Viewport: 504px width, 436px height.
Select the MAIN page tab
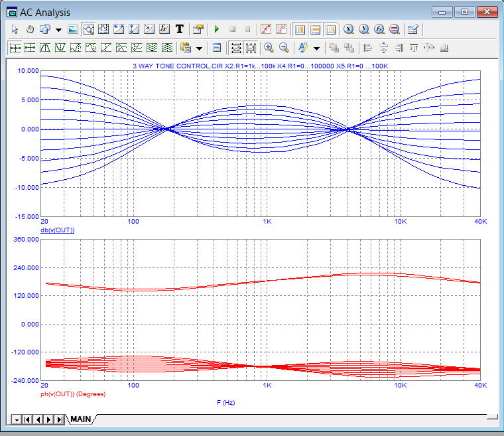[81, 419]
